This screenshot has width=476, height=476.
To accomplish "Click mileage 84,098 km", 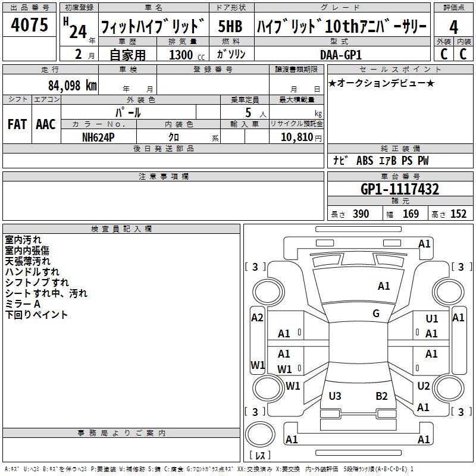I will 73,86.
